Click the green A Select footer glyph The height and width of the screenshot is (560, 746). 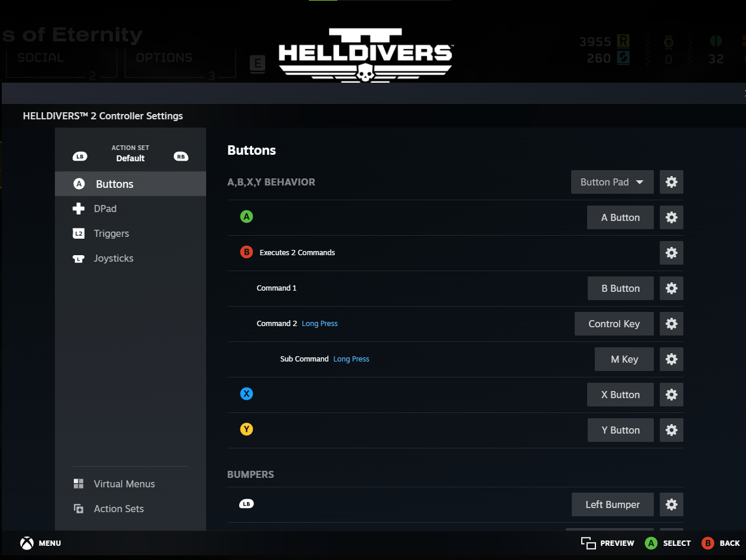click(x=651, y=543)
